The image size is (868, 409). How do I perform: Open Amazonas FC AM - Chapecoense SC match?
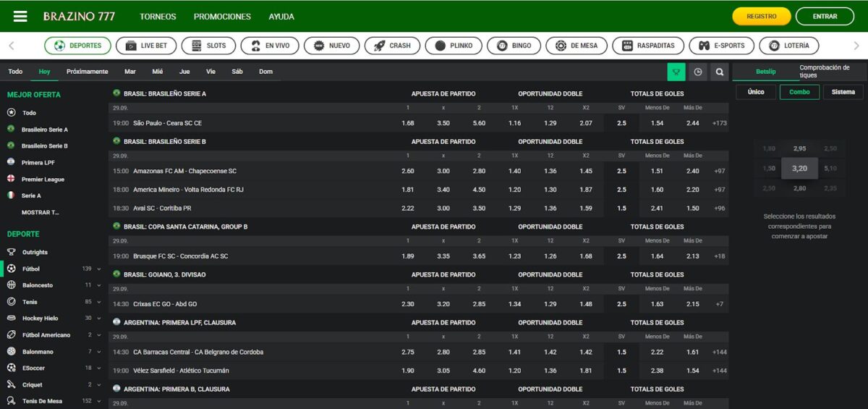[x=184, y=171]
